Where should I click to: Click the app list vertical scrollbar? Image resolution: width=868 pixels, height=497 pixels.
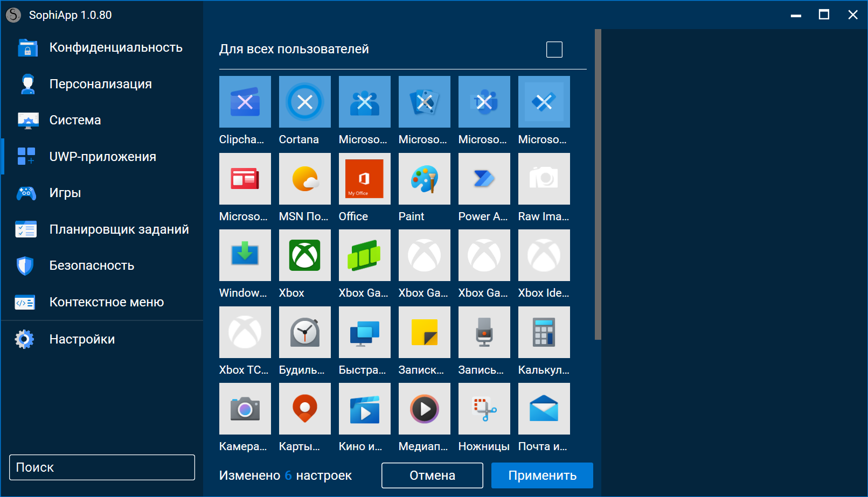click(598, 184)
